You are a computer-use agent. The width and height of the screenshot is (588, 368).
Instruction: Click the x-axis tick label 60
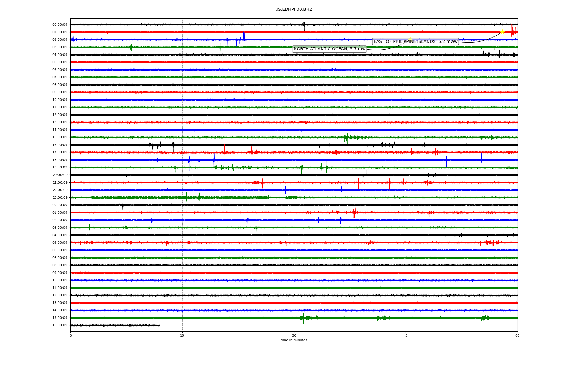tap(517, 336)
